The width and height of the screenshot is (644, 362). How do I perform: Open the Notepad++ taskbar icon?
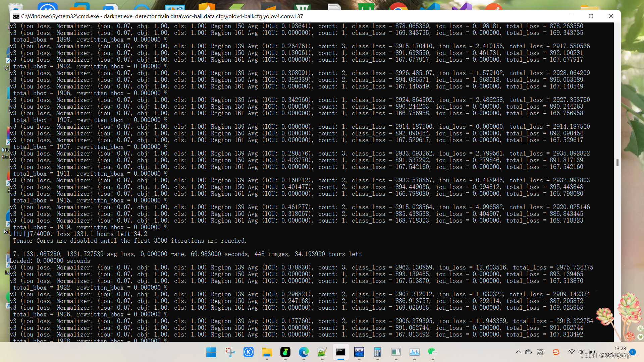(x=322, y=352)
